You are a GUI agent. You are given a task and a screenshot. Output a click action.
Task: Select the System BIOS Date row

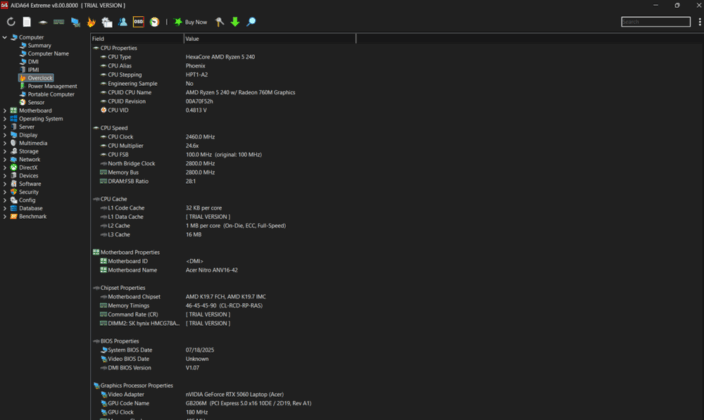pyautogui.click(x=224, y=350)
